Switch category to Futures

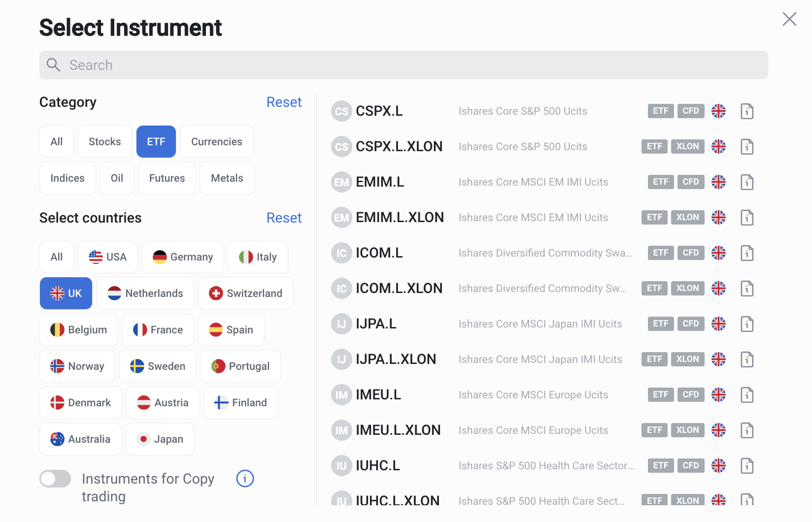point(167,178)
